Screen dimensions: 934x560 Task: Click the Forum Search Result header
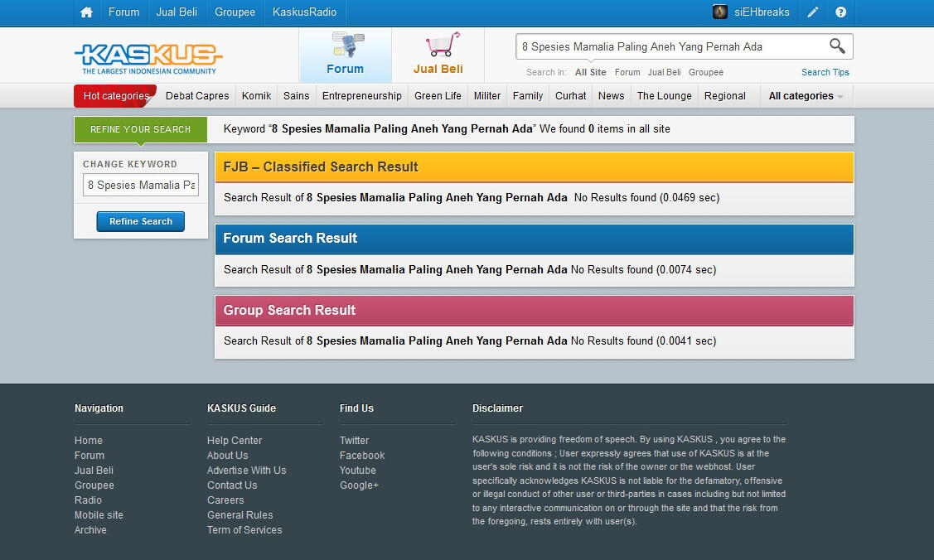535,239
